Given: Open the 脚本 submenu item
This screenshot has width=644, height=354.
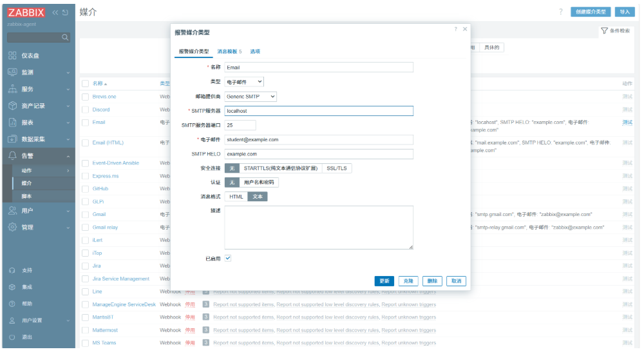Looking at the screenshot, I should [x=44, y=196].
